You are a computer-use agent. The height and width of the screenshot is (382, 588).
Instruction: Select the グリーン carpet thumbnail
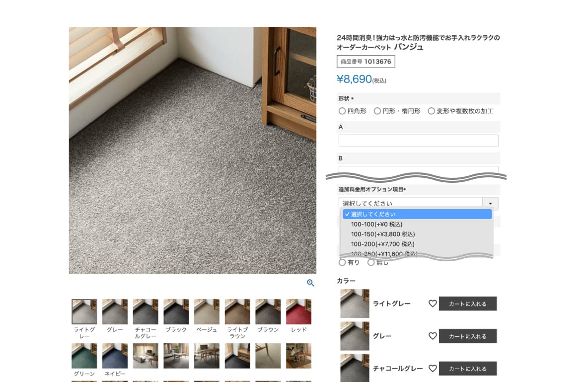click(x=84, y=356)
